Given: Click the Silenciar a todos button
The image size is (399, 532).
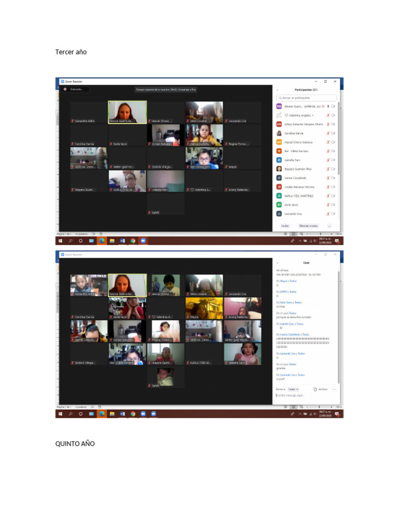Looking at the screenshot, I should [x=309, y=226].
